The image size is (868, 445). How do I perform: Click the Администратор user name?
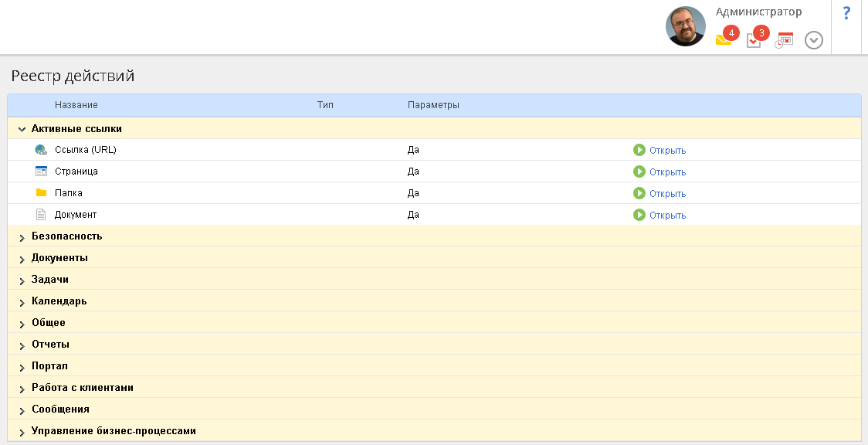[x=758, y=12]
